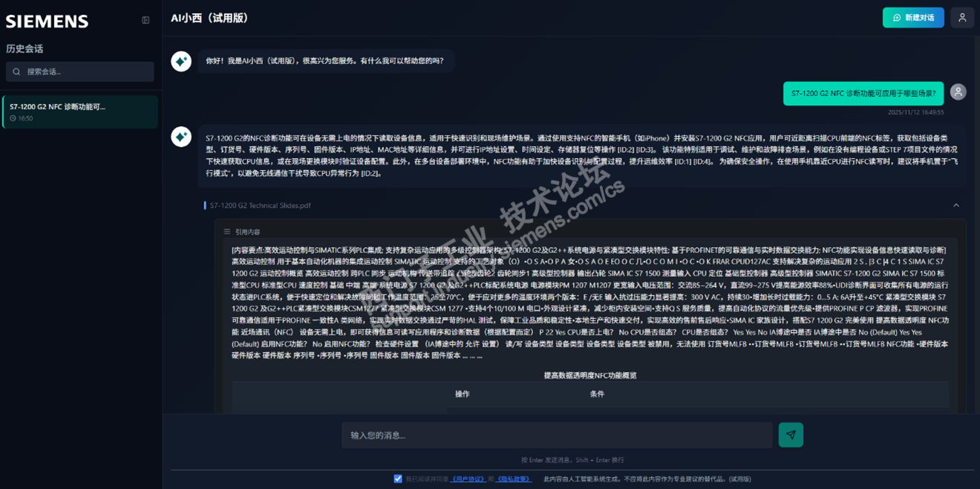Send the message with the paper plane button
Image resolution: width=980 pixels, height=489 pixels.
(x=791, y=435)
